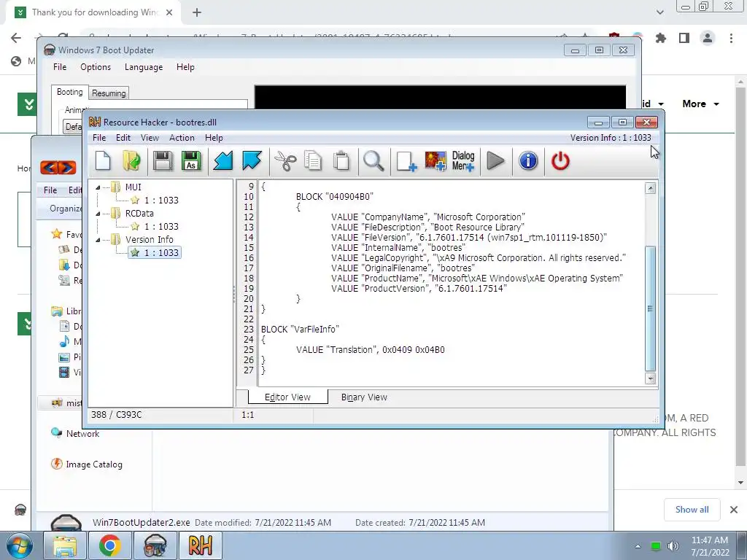Collapse the Version Info tree node
Viewport: 747px width, 560px height.
(x=98, y=240)
